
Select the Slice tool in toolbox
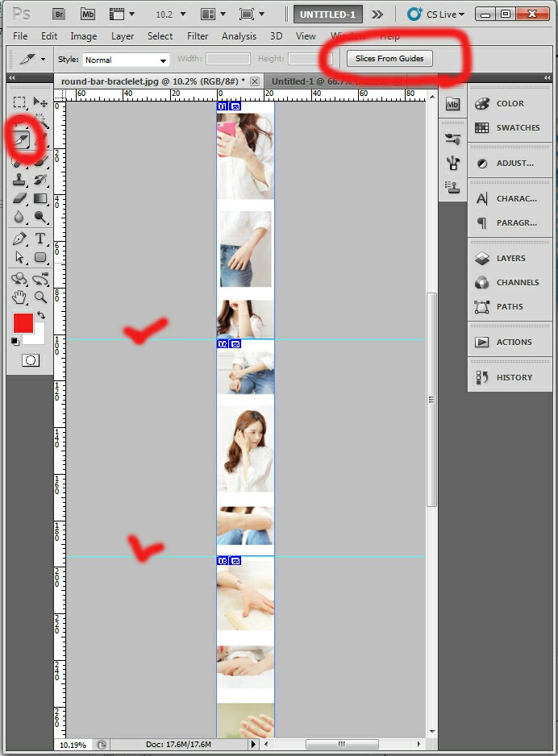point(21,139)
